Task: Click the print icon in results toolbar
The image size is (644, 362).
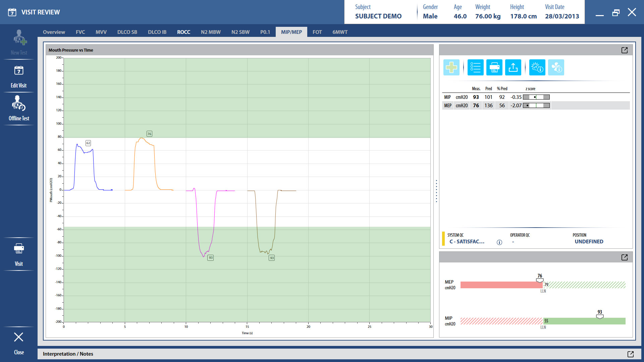Action: coord(494,67)
